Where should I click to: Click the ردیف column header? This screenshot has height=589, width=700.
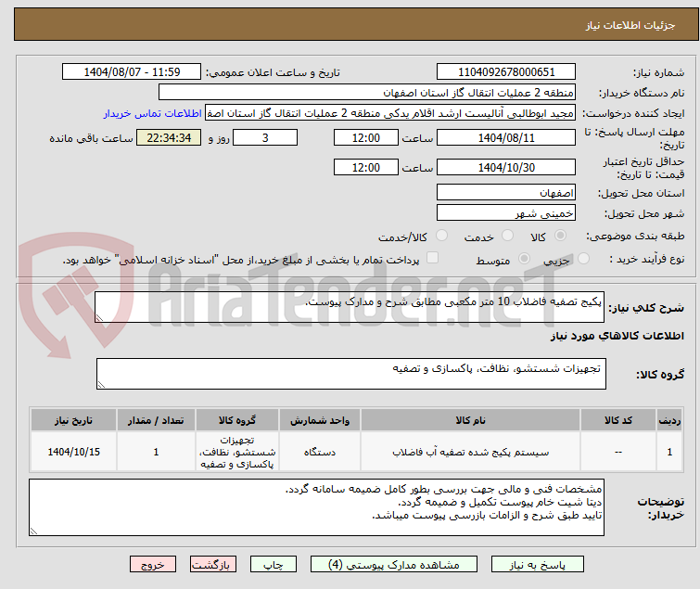[x=669, y=420]
